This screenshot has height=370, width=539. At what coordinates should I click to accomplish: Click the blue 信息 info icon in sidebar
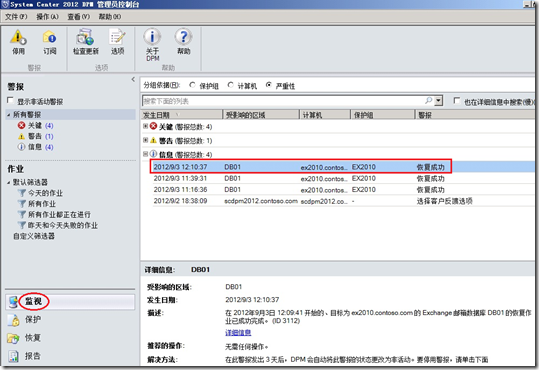(x=21, y=147)
